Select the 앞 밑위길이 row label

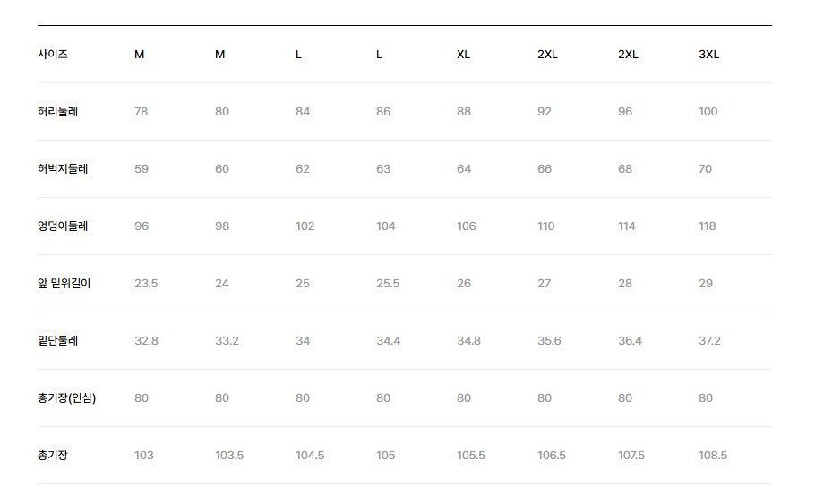(64, 284)
